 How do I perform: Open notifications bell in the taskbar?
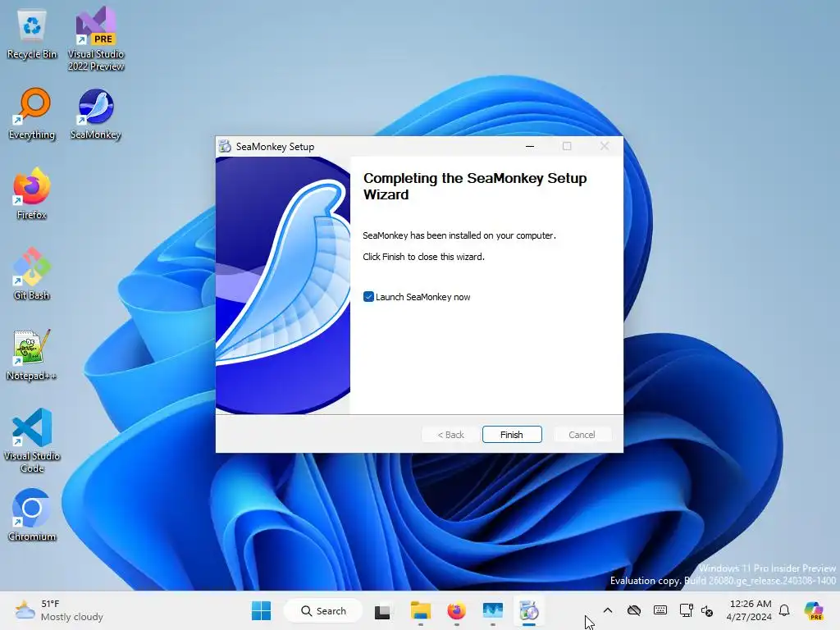pyautogui.click(x=784, y=610)
